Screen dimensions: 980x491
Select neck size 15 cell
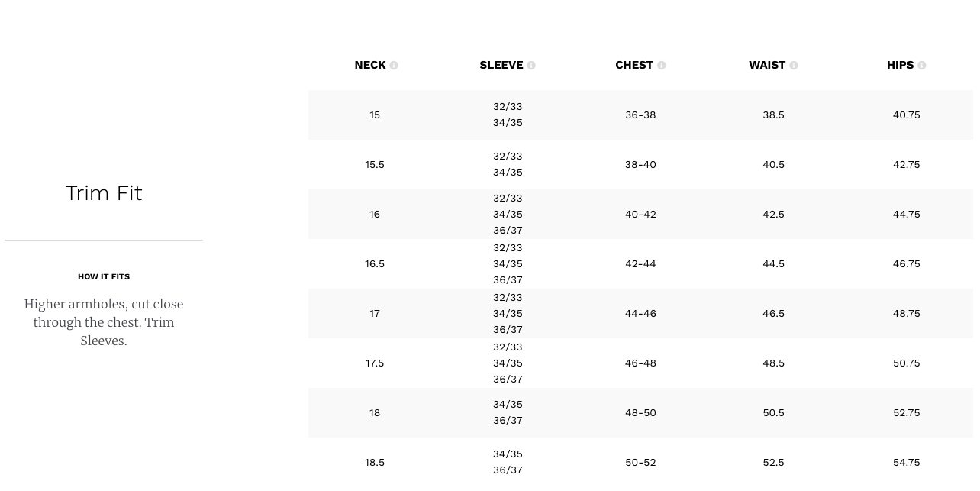pos(375,115)
